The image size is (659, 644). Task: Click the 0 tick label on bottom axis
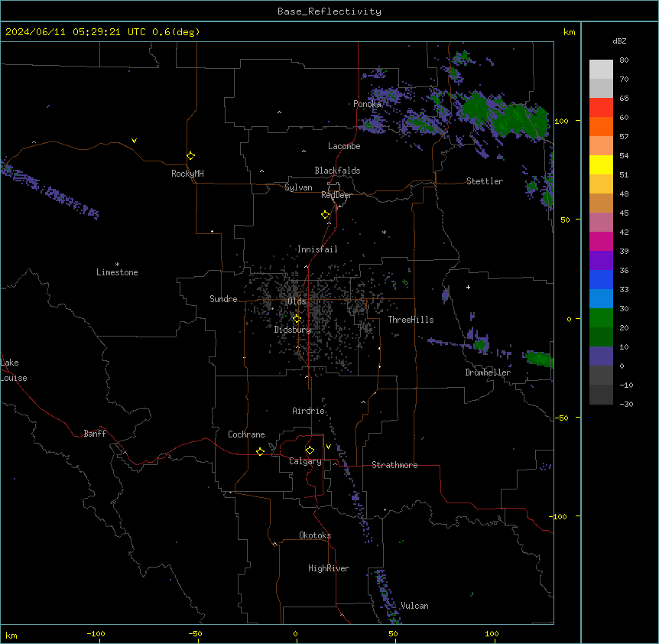click(x=295, y=633)
